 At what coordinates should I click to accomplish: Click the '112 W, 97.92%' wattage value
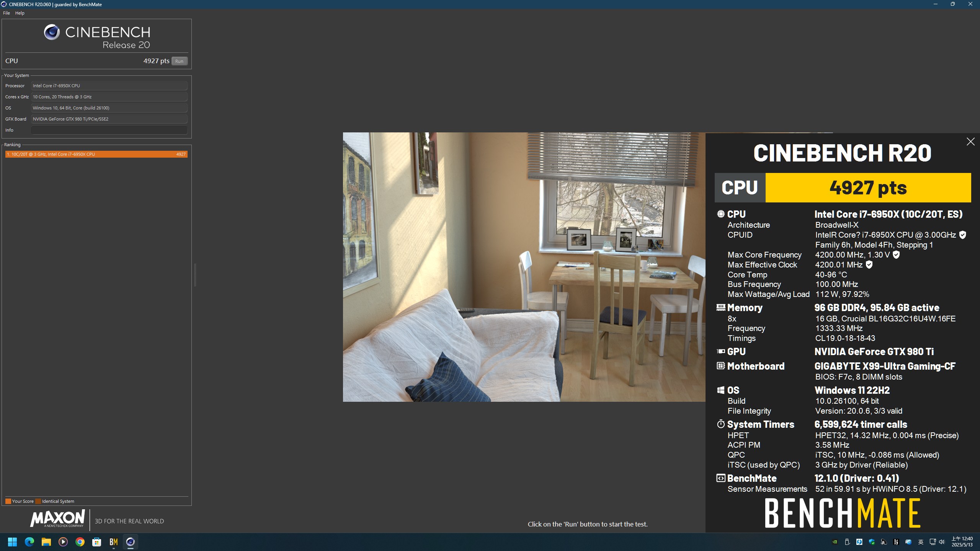pyautogui.click(x=842, y=294)
